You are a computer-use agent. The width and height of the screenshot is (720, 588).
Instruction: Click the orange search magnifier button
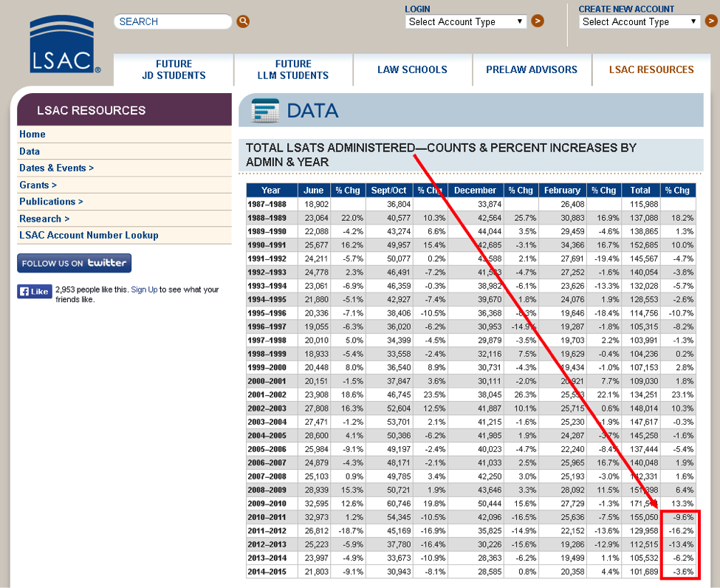[243, 22]
